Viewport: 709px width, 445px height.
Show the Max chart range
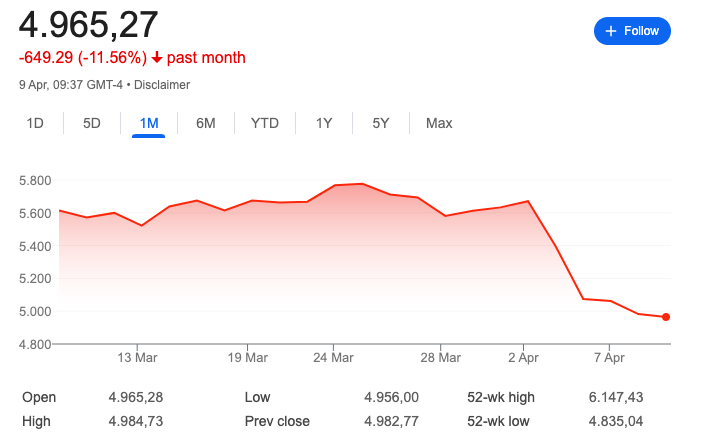439,123
